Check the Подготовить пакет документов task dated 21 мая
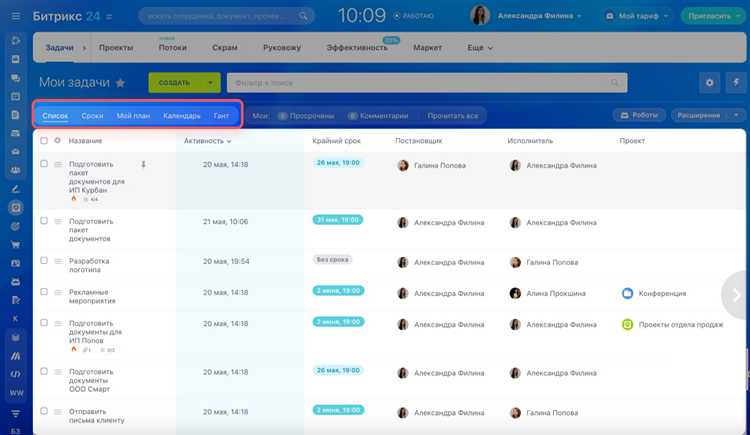 [44, 221]
